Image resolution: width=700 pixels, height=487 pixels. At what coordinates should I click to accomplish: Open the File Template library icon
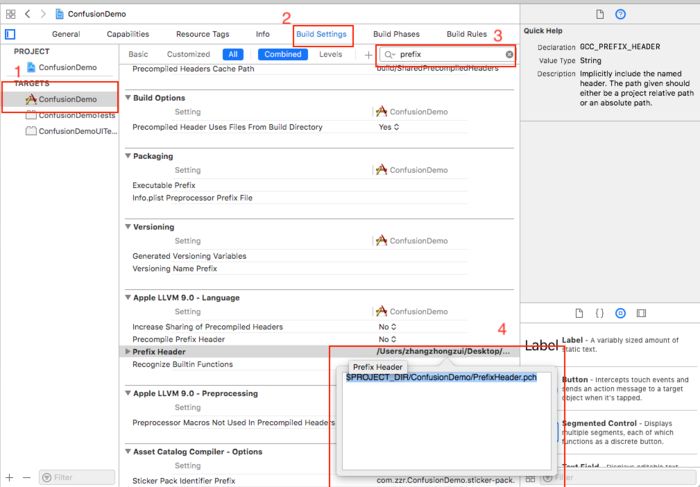point(579,313)
